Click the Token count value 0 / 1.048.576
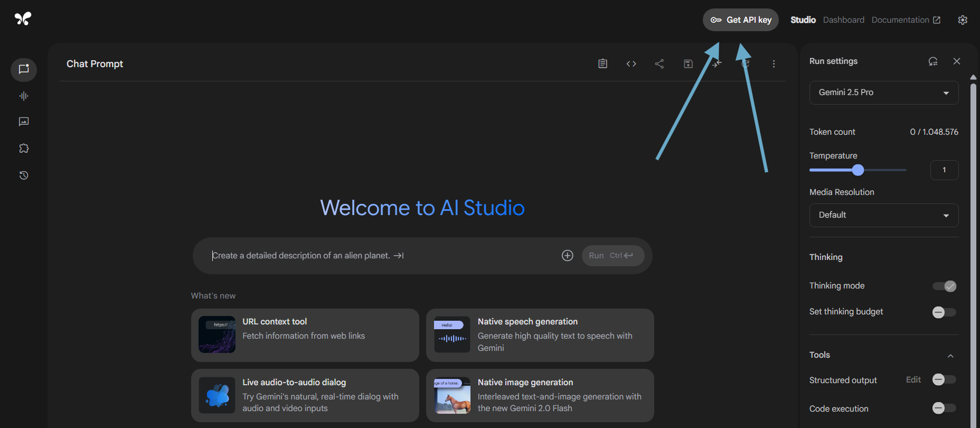The image size is (980, 428). (x=934, y=132)
